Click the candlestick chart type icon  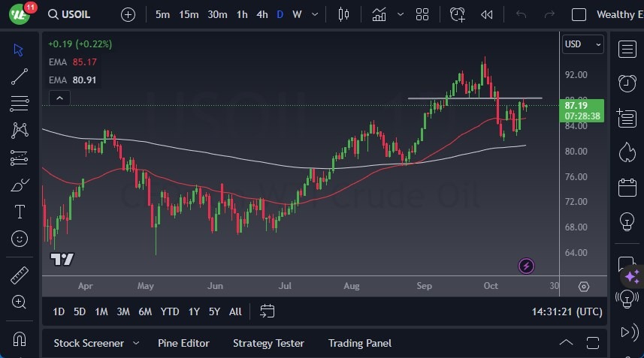click(344, 14)
